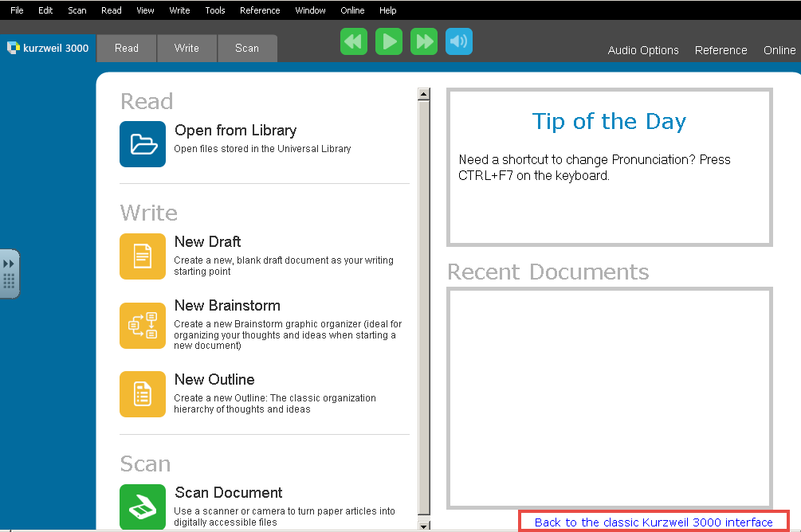
Task: Click the empty Recent Documents list box
Action: (x=610, y=398)
